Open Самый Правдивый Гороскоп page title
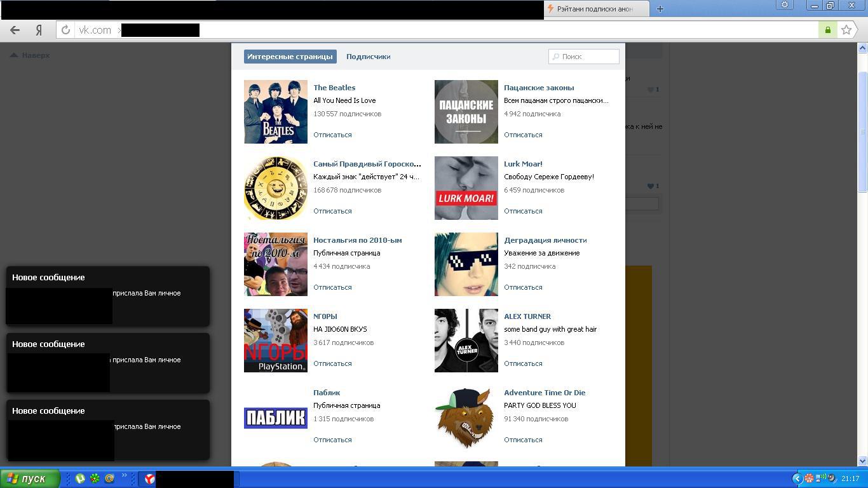This screenshot has width=868, height=488. click(367, 164)
